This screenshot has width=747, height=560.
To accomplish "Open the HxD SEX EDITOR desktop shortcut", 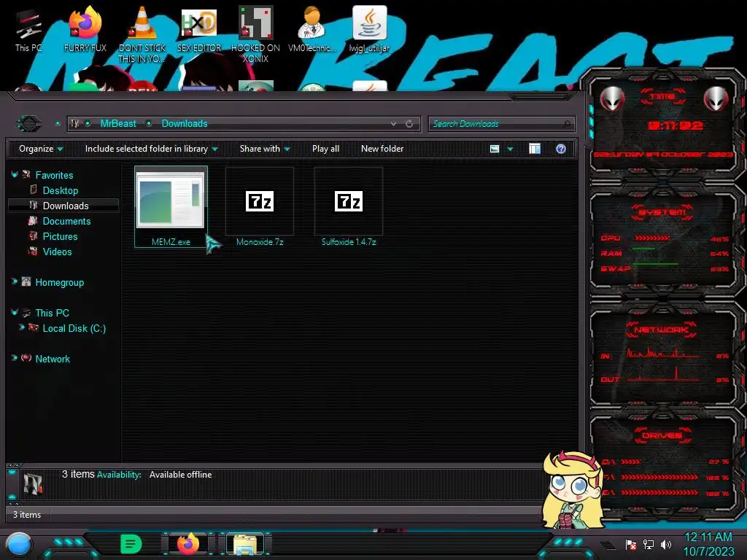I will click(199, 29).
